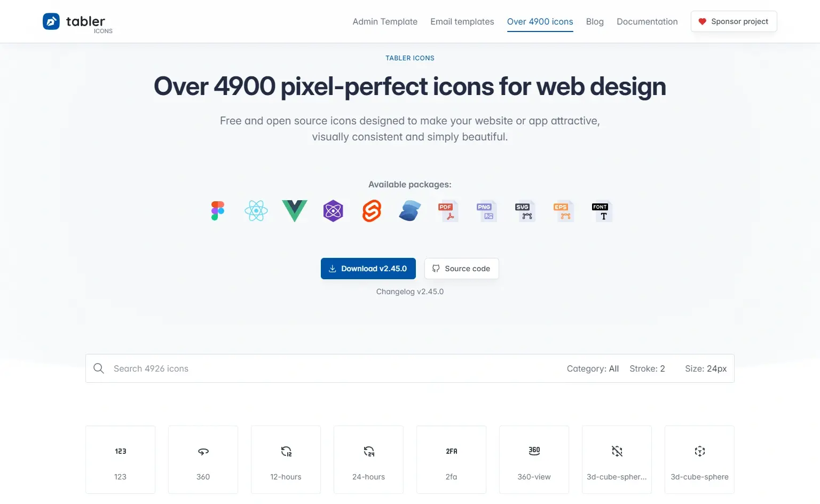The height and width of the screenshot is (504, 820).
Task: Click the search magnifier icon
Action: click(99, 368)
